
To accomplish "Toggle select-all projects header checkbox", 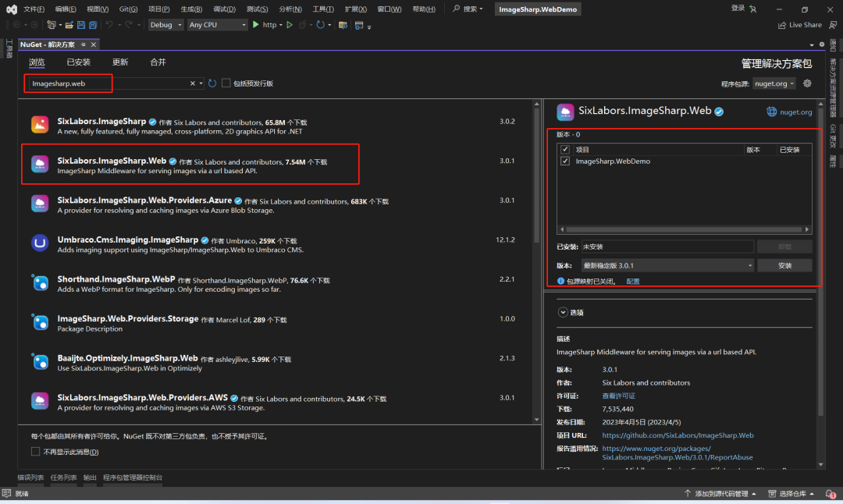I will (x=565, y=149).
